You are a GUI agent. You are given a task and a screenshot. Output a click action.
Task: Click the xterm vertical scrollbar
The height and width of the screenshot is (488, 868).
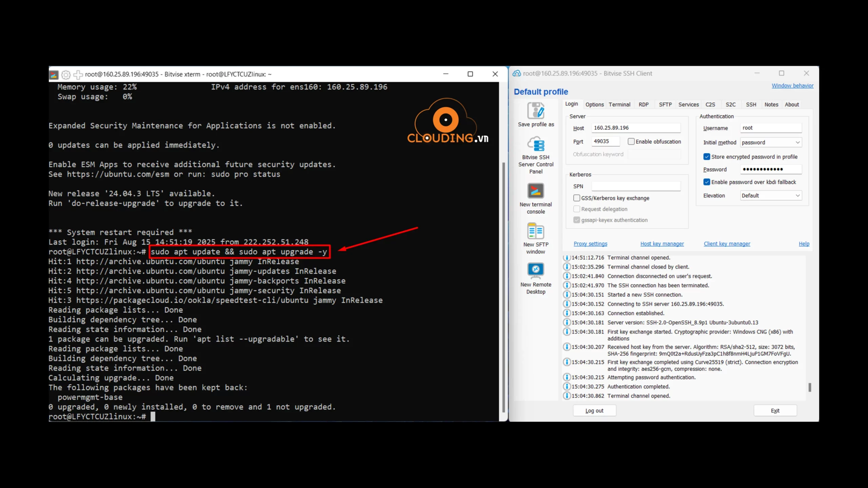[x=504, y=287]
